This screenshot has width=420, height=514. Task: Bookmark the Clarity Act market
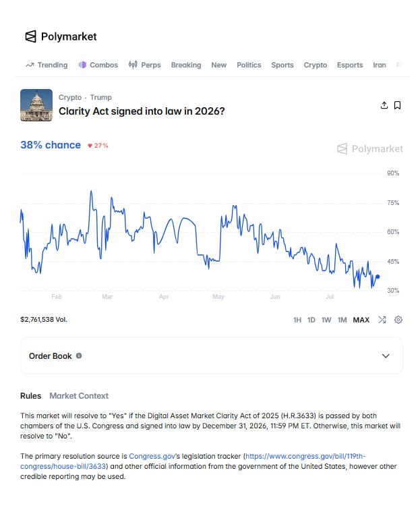pyautogui.click(x=397, y=105)
